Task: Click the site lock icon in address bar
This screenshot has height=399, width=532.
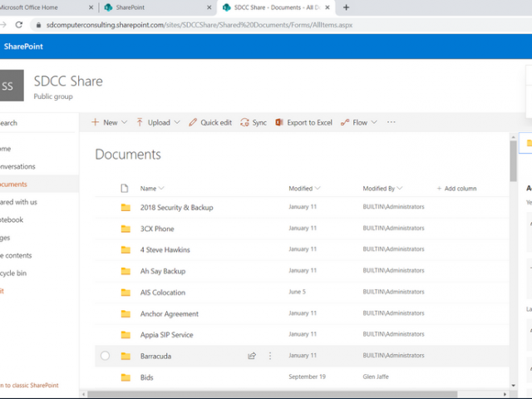Action: pyautogui.click(x=39, y=25)
